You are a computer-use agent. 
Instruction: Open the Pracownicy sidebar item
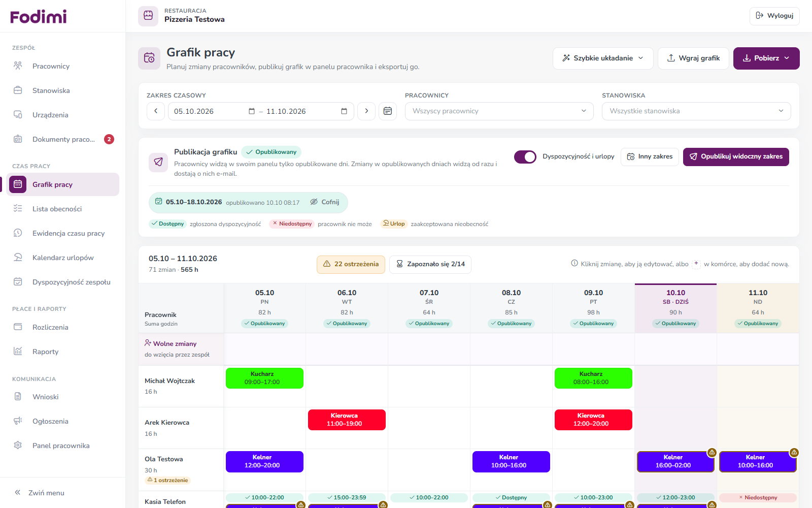point(63,66)
